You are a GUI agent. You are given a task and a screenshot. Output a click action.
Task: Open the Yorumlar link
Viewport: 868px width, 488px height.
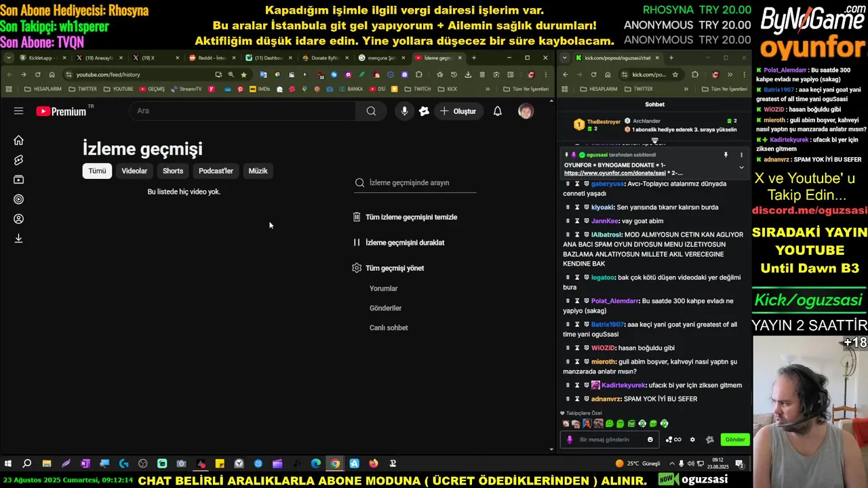(x=384, y=289)
